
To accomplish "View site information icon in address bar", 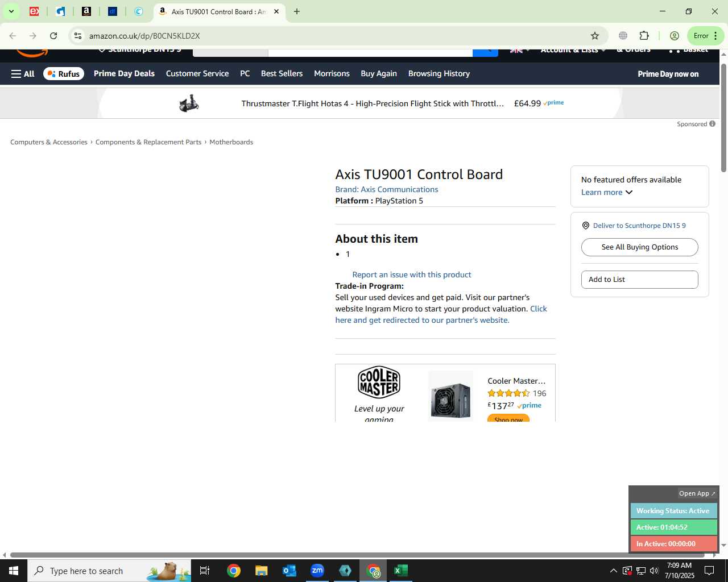I will tap(78, 36).
